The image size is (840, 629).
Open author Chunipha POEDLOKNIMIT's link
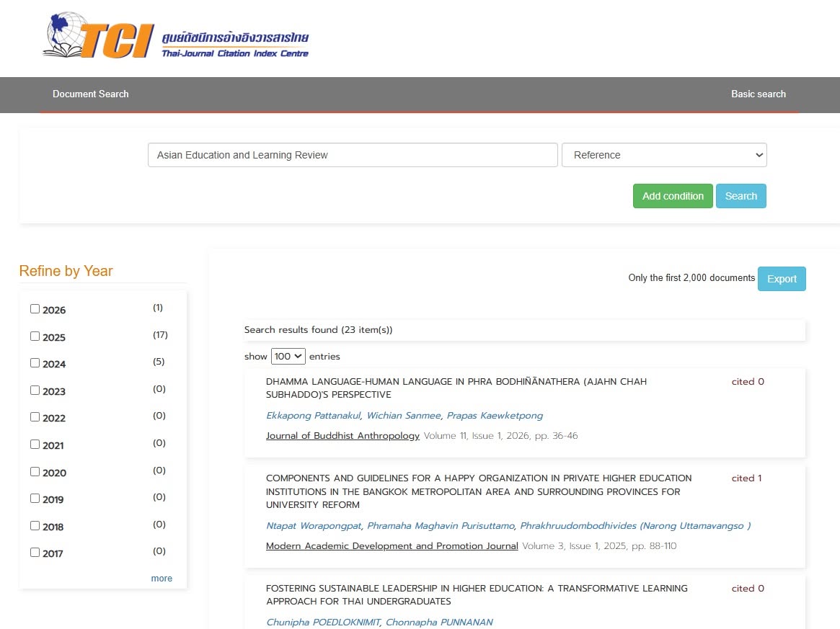323,622
